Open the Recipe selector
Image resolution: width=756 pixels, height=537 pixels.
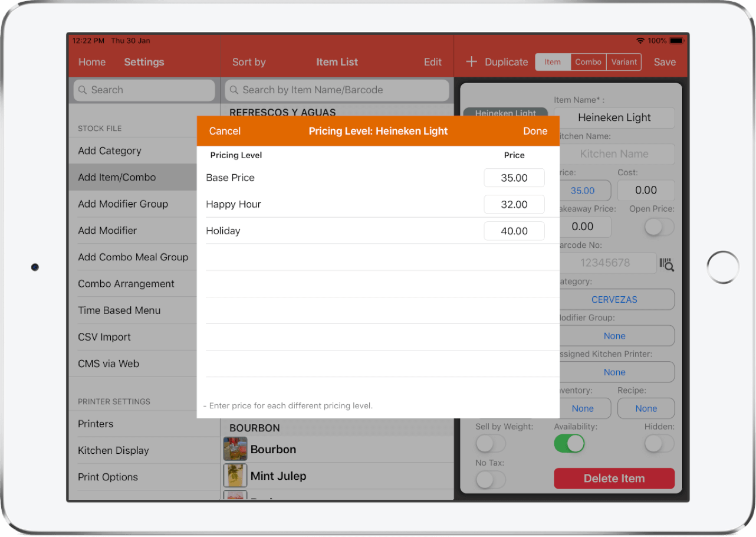point(646,408)
